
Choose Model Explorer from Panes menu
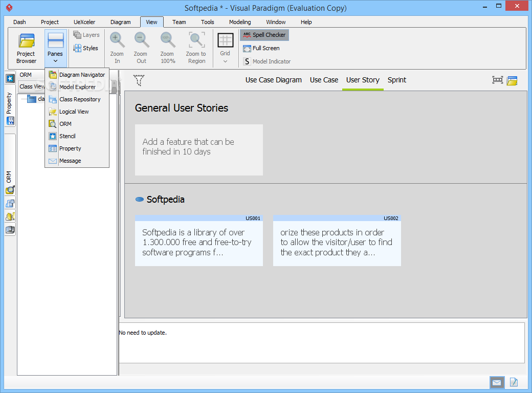[77, 87]
